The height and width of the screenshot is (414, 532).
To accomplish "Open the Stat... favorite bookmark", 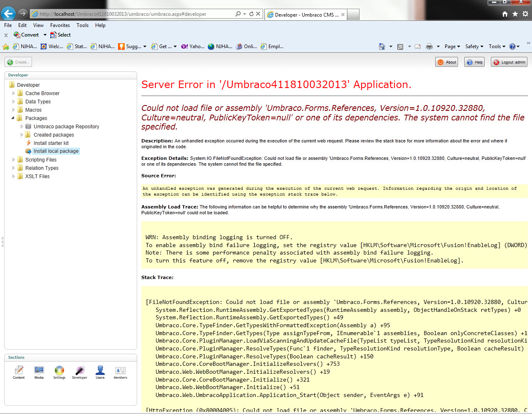I will (x=77, y=47).
